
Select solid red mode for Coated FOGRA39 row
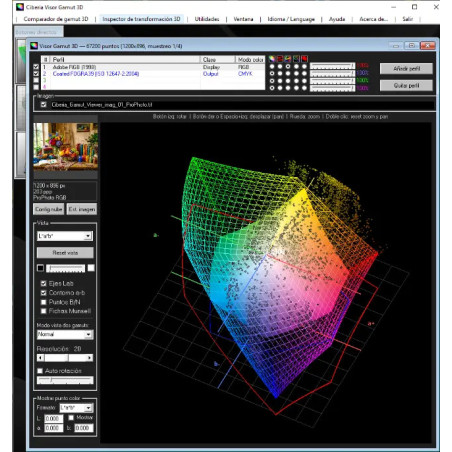[304, 73]
